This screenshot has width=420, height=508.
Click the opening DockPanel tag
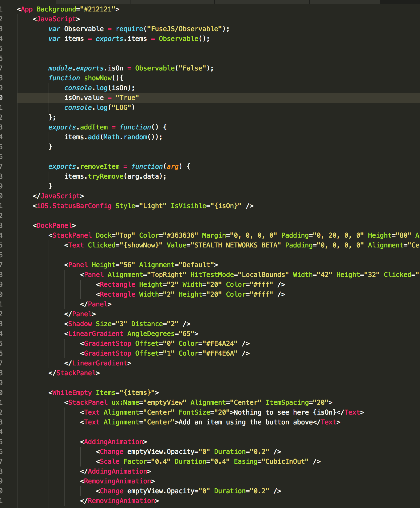coord(54,226)
